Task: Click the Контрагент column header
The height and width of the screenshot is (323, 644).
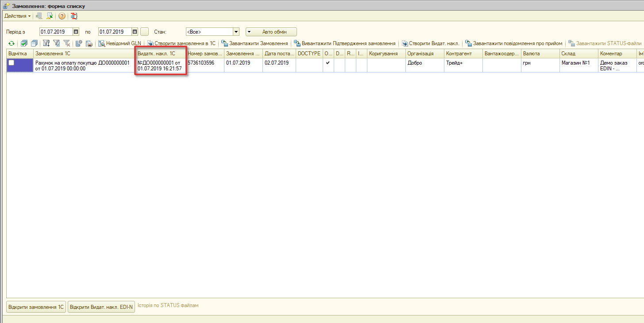Action: (x=463, y=54)
